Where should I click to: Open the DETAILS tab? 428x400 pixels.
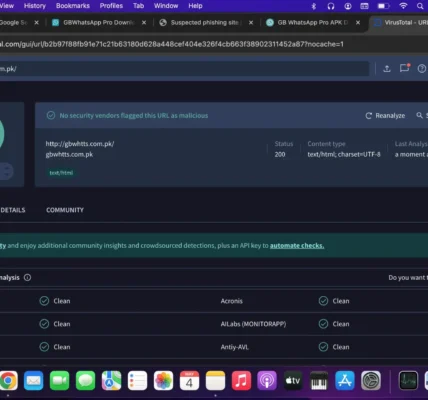coord(13,210)
